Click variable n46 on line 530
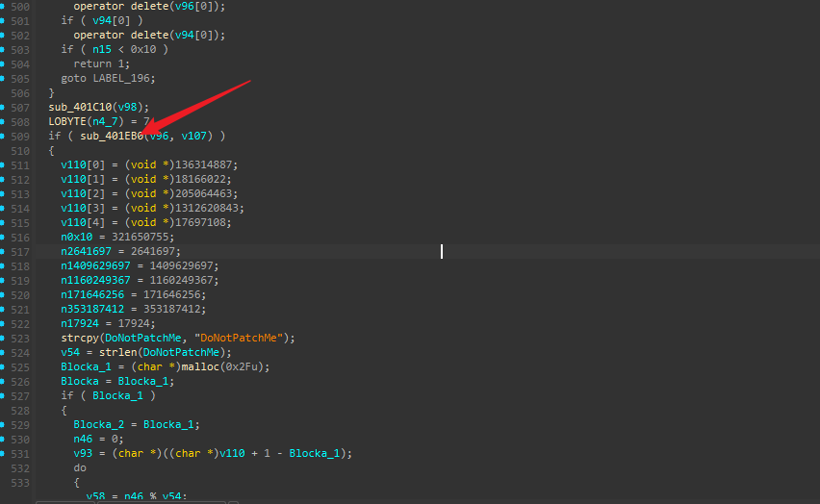This screenshot has height=504, width=820. [x=83, y=440]
